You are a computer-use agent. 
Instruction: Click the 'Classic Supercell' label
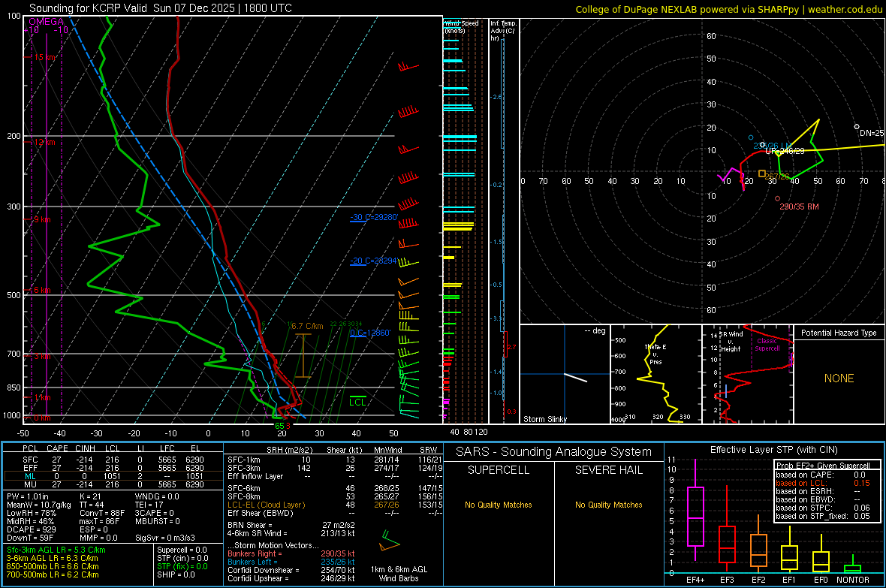coord(767,345)
